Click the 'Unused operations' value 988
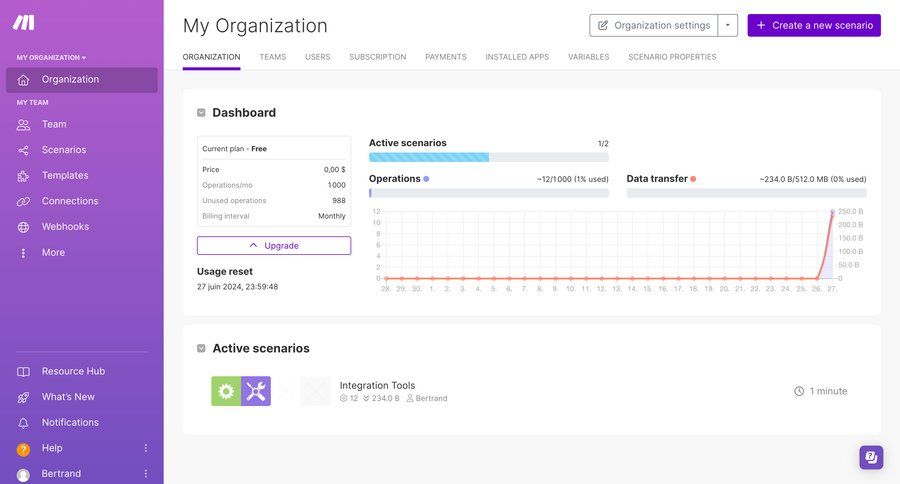Image resolution: width=900 pixels, height=484 pixels. point(339,200)
